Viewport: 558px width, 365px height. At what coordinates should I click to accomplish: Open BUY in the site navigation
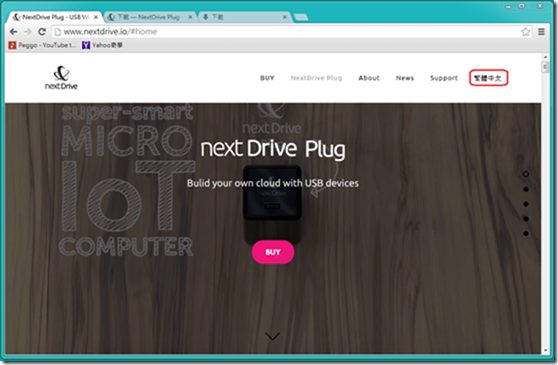pos(267,78)
